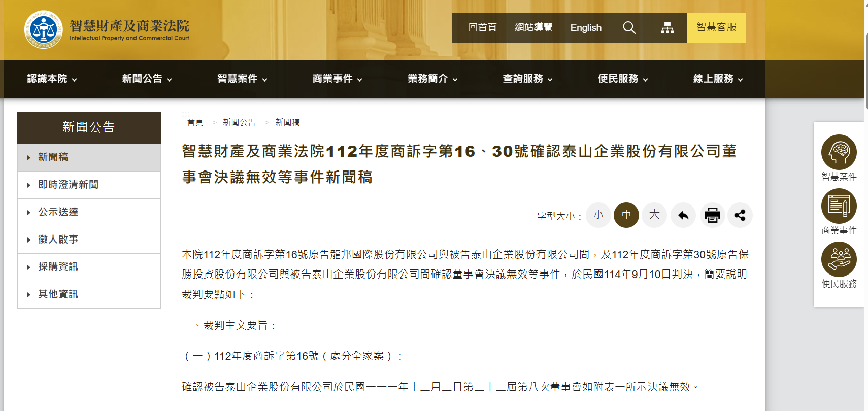Select 採購資訊 in the sidebar

89,267
